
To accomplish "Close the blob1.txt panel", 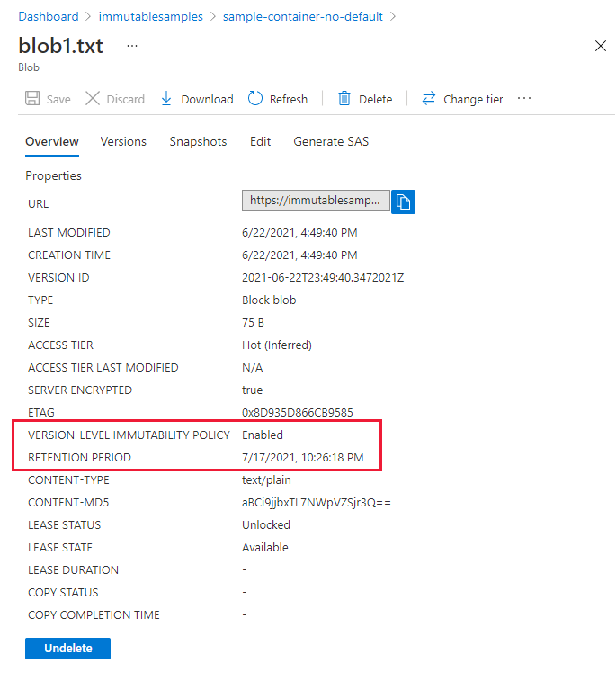I will coord(601,47).
